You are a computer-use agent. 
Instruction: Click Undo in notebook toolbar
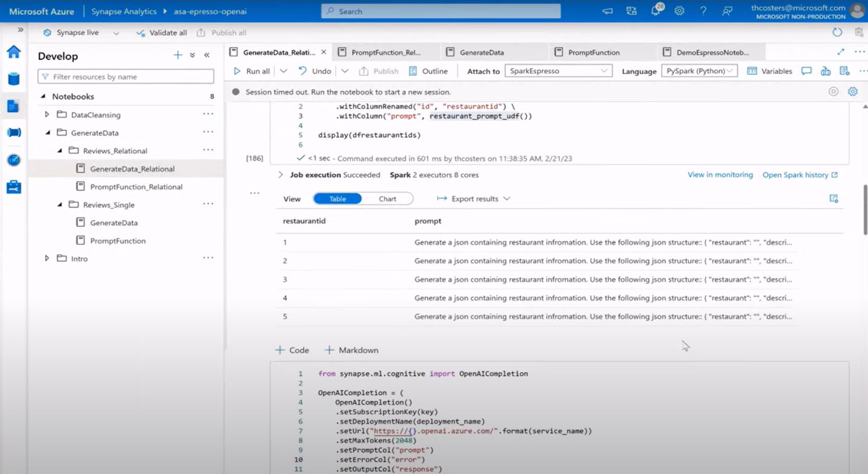(315, 71)
